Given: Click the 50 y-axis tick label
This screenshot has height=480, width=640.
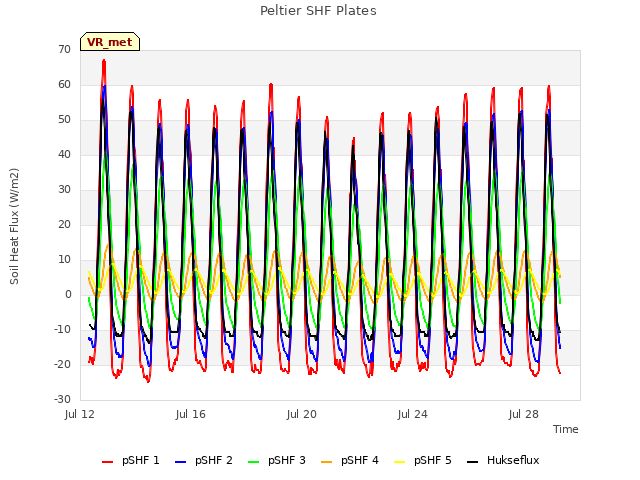Looking at the screenshot, I should point(64,120).
